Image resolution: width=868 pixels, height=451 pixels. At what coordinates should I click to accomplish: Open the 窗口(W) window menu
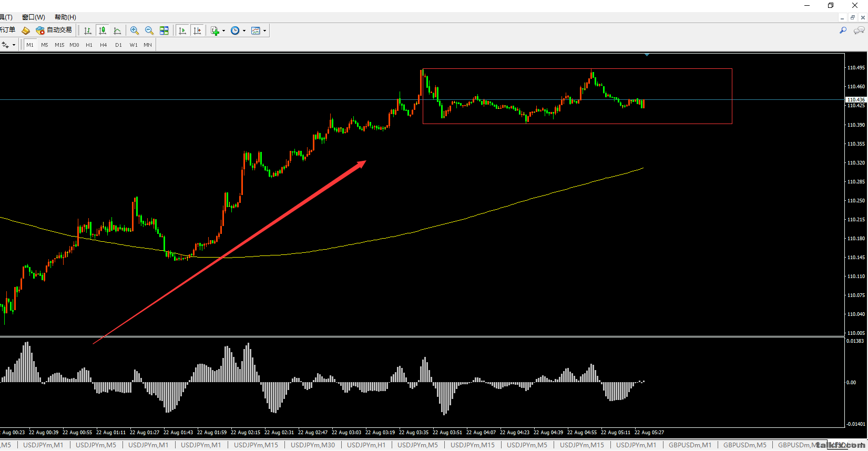[x=34, y=17]
